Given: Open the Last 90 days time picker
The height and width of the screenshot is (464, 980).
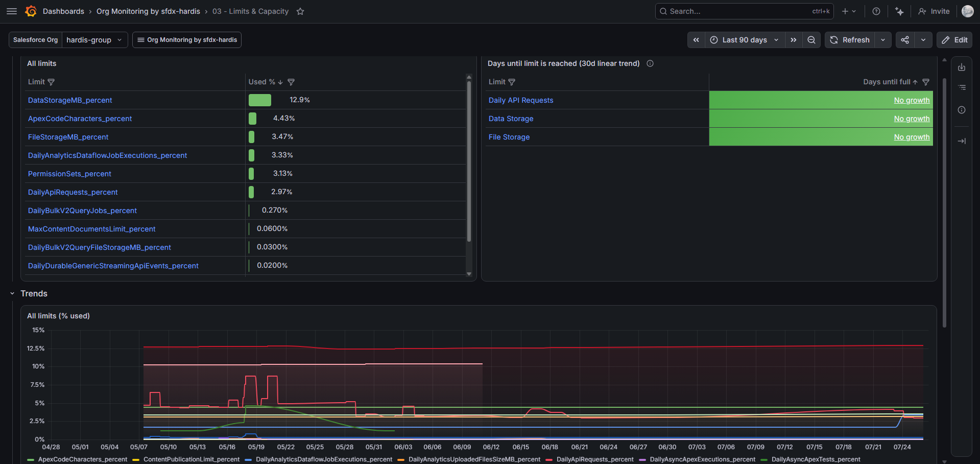Looking at the screenshot, I should click(x=745, y=40).
